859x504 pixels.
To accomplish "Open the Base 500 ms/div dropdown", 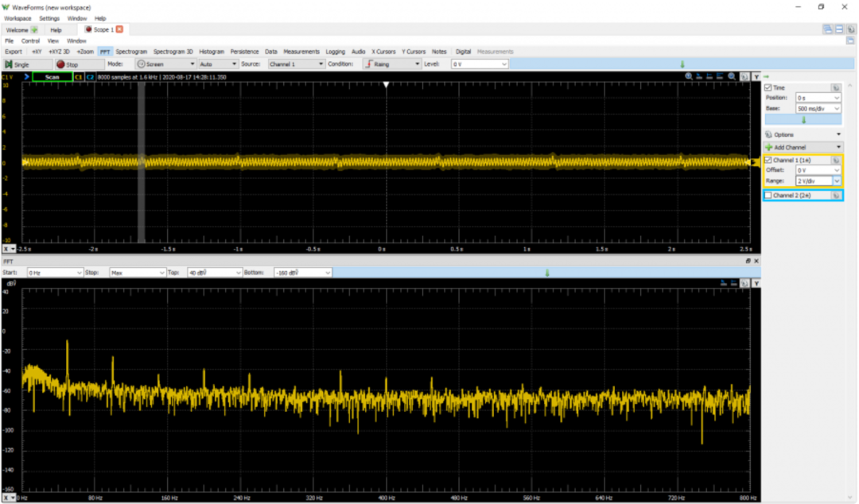I will [818, 108].
